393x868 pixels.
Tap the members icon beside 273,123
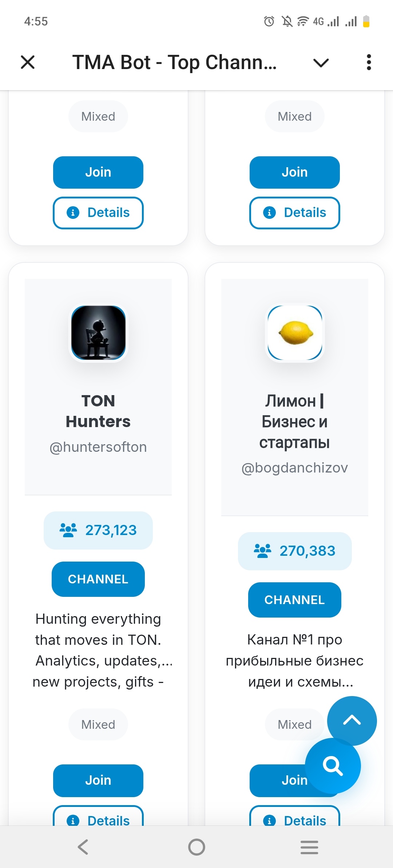tap(69, 530)
